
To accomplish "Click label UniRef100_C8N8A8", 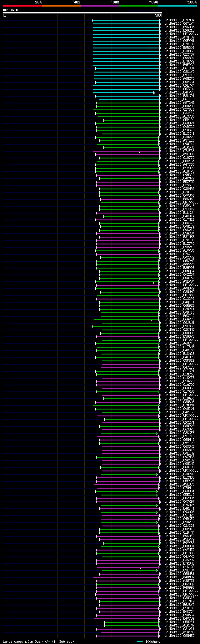I will pos(179,402).
